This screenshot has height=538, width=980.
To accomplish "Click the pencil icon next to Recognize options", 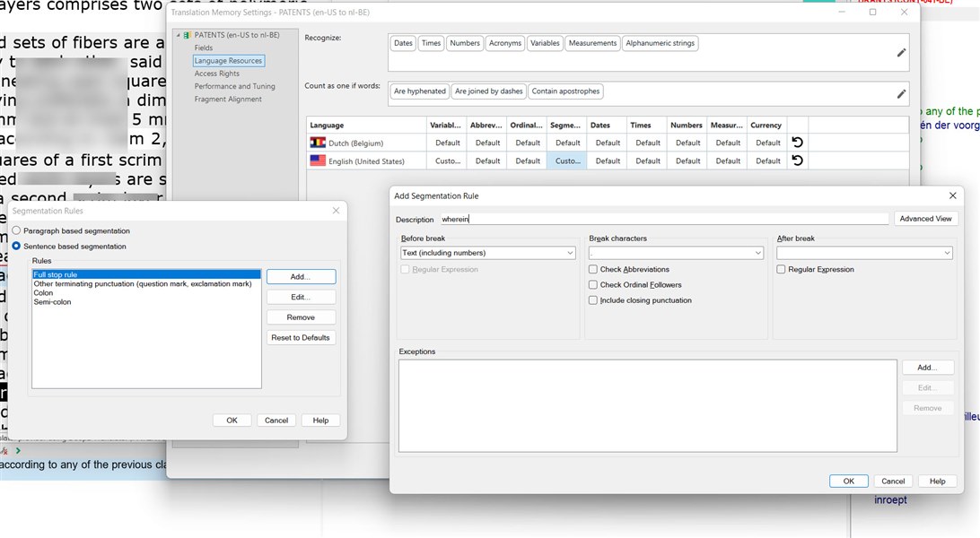I will click(x=902, y=52).
